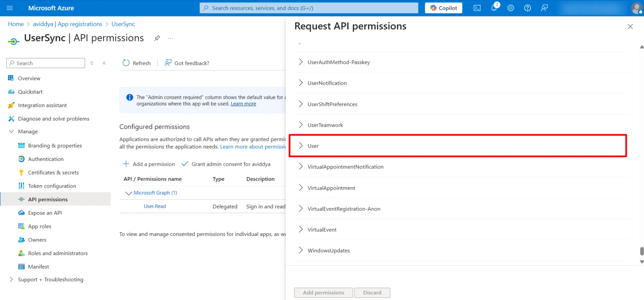The width and height of the screenshot is (644, 300).
Task: Click the permissions panel scrollbar thumb
Action: [642, 251]
